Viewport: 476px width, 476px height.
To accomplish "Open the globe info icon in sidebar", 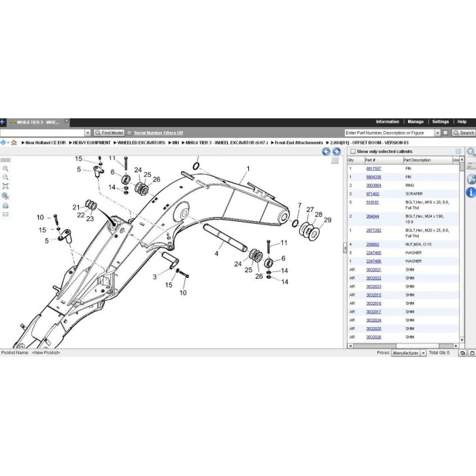I will click(x=471, y=179).
